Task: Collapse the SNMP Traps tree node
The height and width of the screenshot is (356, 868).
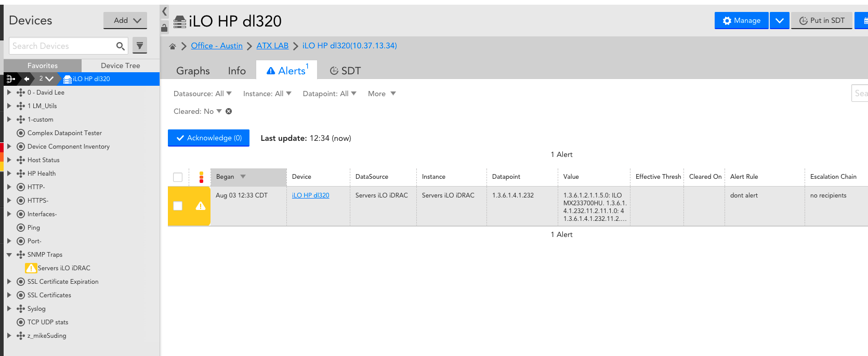Action: tap(9, 255)
